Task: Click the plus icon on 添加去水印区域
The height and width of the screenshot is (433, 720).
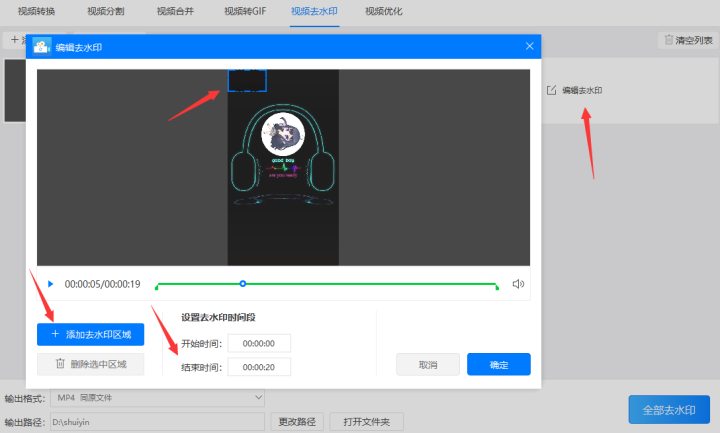Action: 55,334
